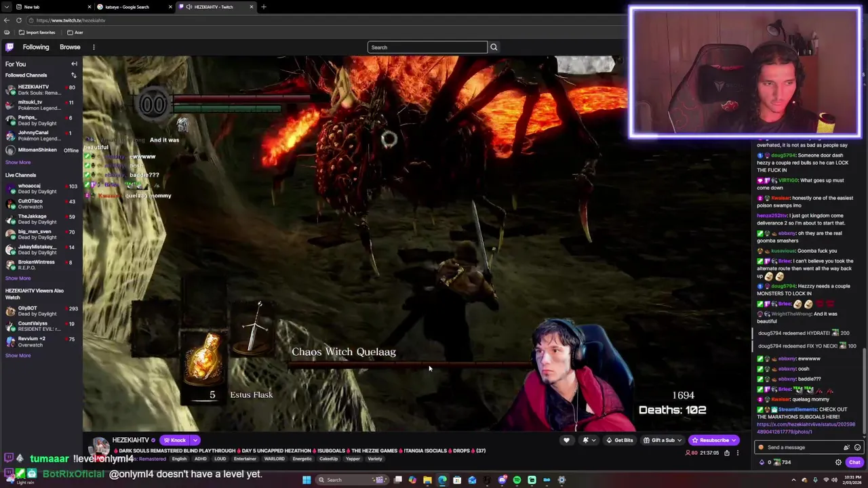Open the taskbar clock and date
The height and width of the screenshot is (488, 868).
pyautogui.click(x=851, y=480)
